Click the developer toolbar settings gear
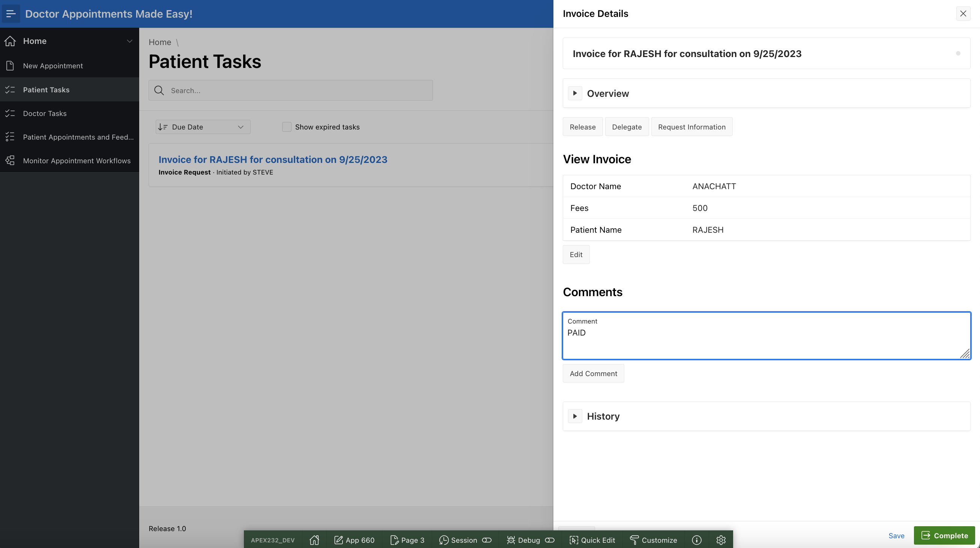The width and height of the screenshot is (980, 548). tap(721, 540)
